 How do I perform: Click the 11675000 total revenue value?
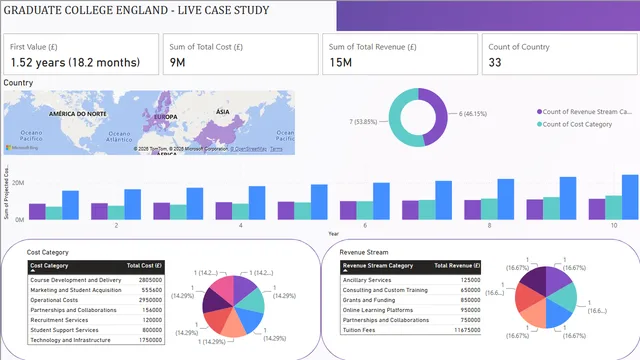tap(467, 330)
